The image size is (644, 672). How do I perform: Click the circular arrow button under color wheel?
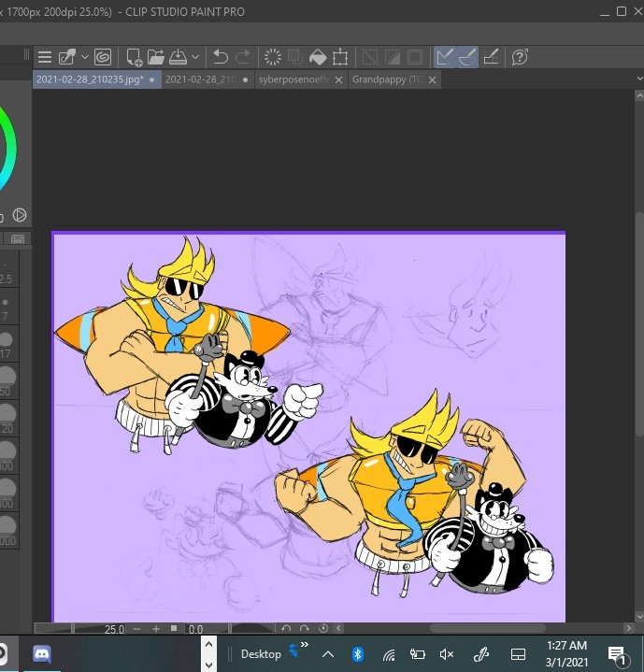[x=20, y=215]
